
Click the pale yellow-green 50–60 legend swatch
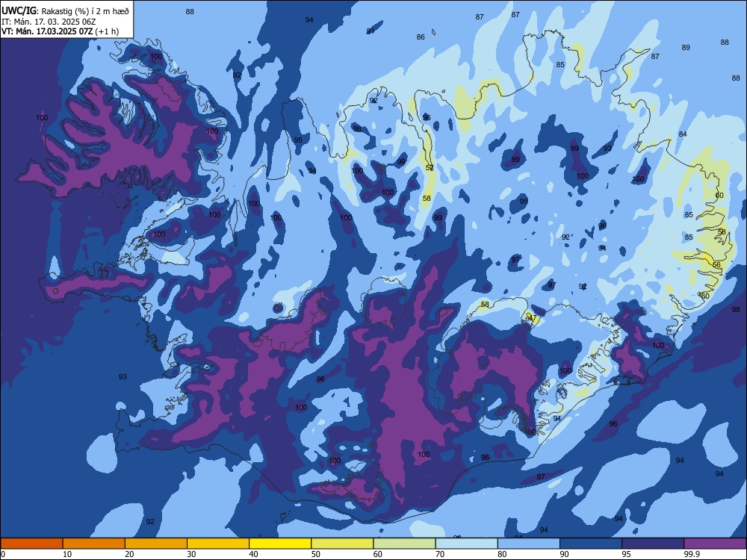click(x=342, y=544)
